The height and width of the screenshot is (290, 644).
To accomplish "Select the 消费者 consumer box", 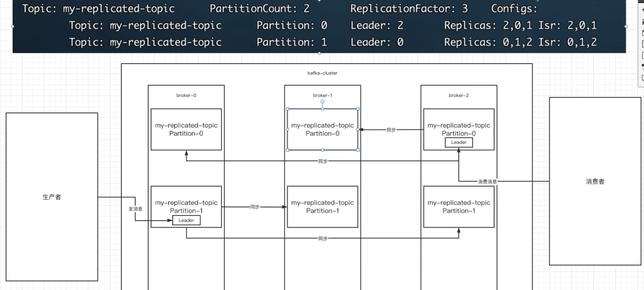I will (x=595, y=181).
